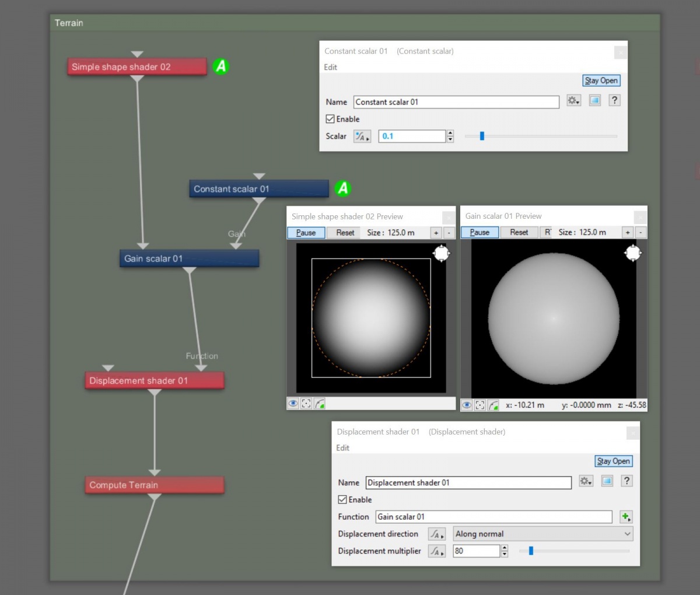
Task: Select the Compute Terrain node
Action: pos(153,485)
